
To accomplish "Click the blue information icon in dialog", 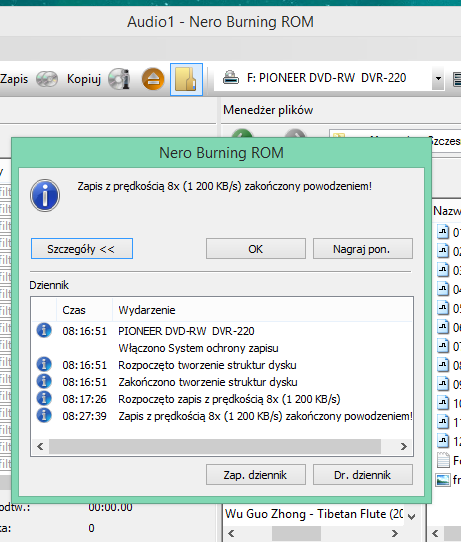I will (x=45, y=195).
